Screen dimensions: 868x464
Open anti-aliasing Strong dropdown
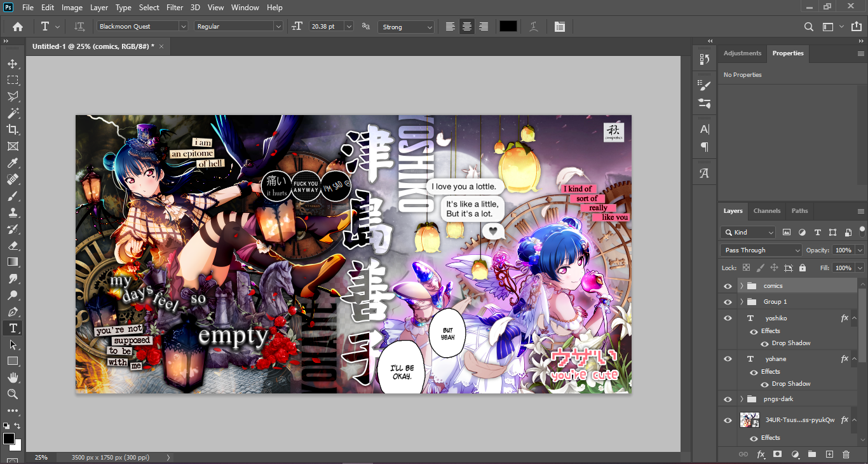pyautogui.click(x=406, y=27)
